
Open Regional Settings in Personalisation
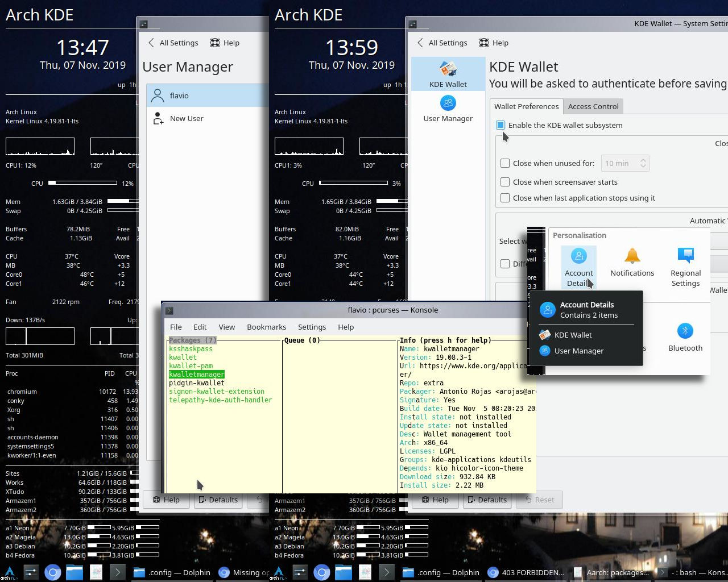(x=685, y=267)
